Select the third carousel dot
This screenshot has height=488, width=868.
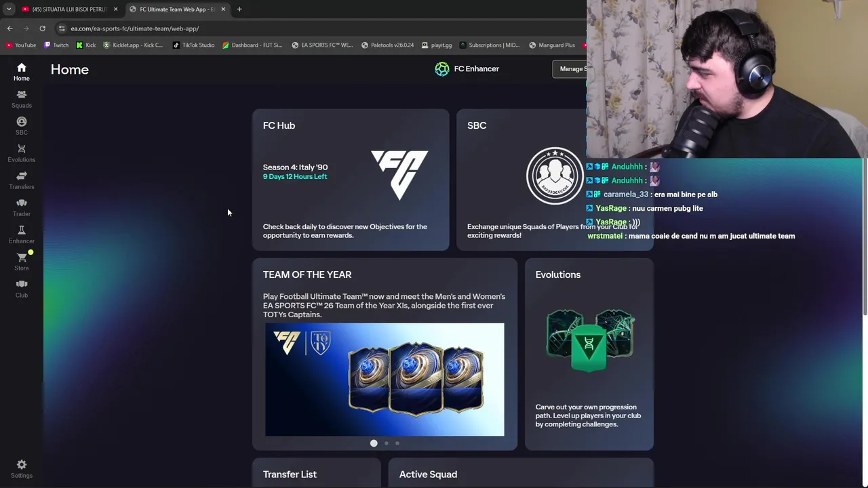397,443
